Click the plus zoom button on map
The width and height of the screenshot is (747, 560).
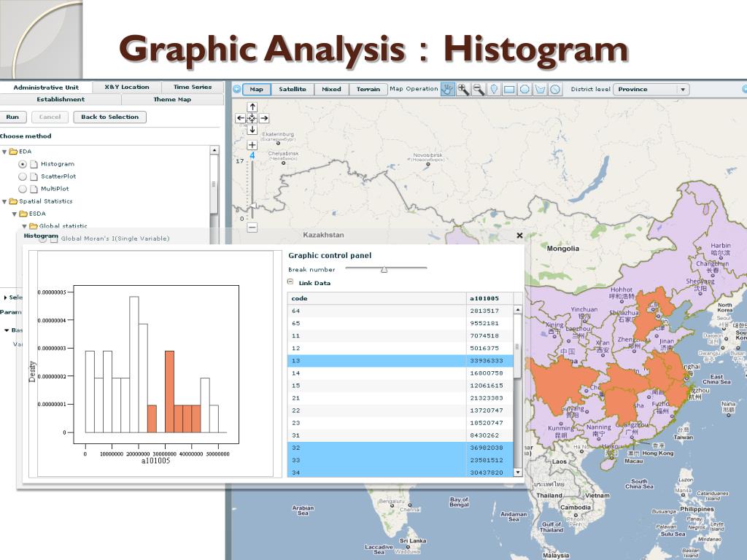click(252, 145)
